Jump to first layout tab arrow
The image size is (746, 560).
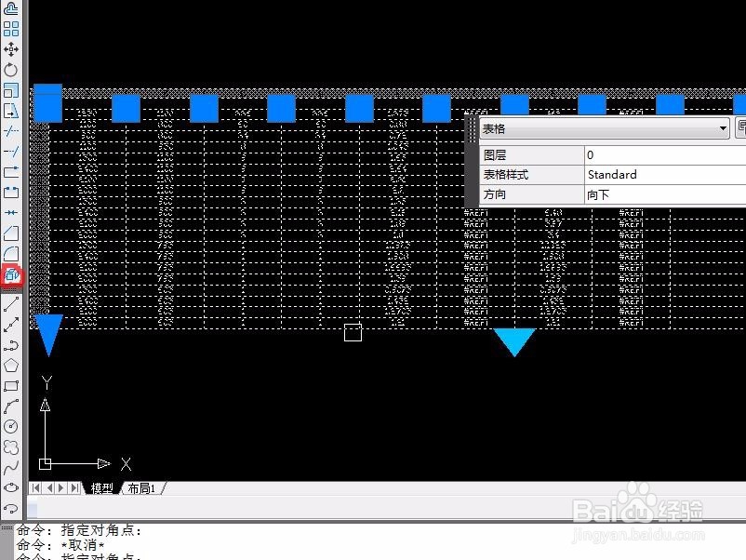[35, 488]
